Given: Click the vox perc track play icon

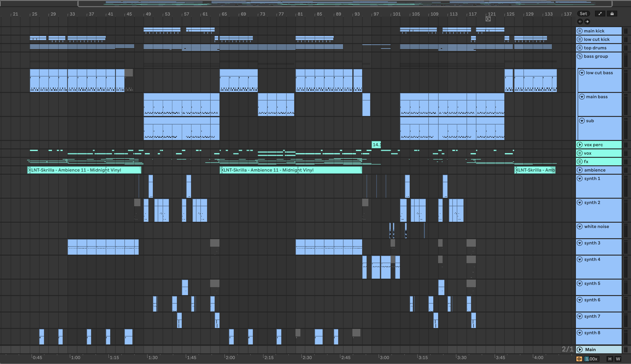Looking at the screenshot, I should 579,144.
